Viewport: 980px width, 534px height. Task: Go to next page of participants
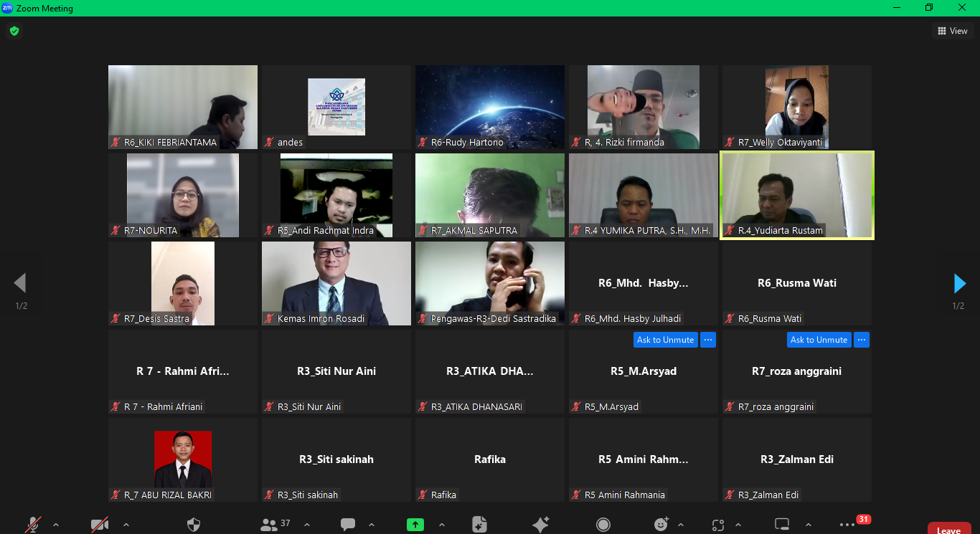(x=959, y=284)
